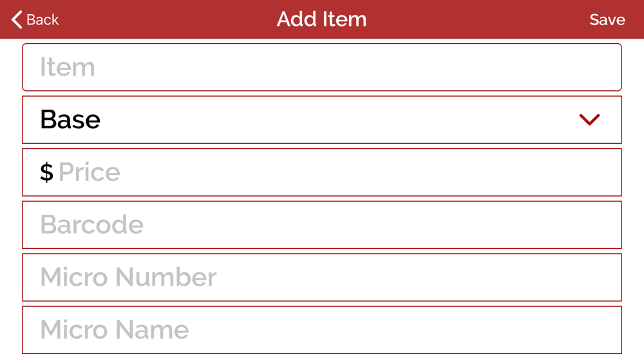The image size is (644, 363).
Task: Open the Base category dropdown
Action: [x=322, y=120]
